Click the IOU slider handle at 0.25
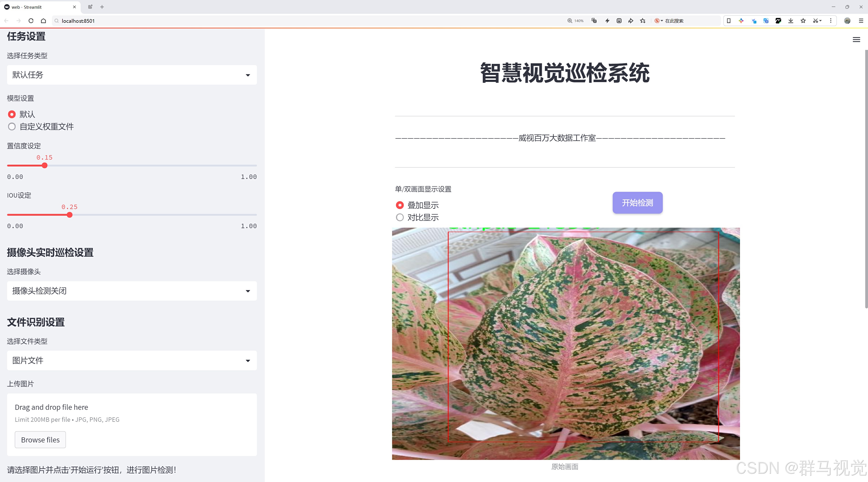The height and width of the screenshot is (482, 868). click(70, 215)
